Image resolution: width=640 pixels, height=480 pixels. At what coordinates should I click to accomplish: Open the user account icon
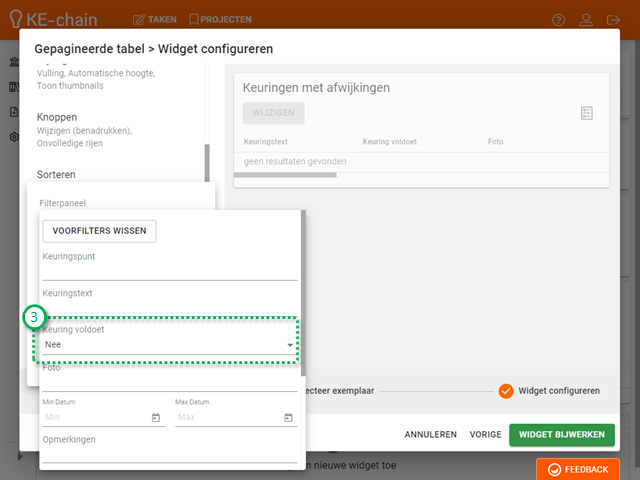pyautogui.click(x=613, y=19)
